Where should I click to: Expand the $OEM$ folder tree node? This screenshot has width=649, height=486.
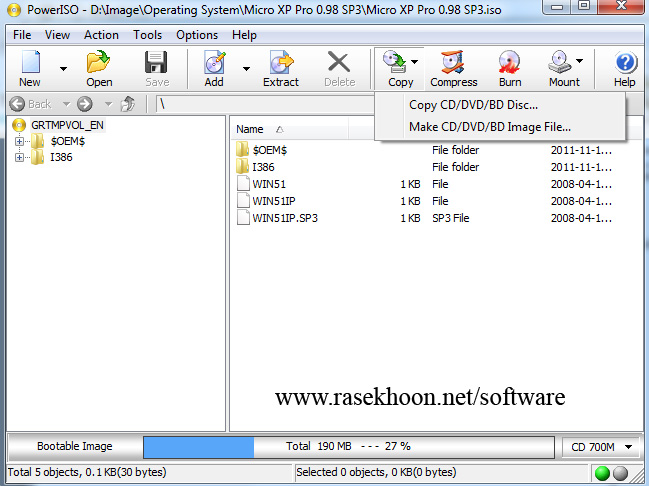point(19,142)
